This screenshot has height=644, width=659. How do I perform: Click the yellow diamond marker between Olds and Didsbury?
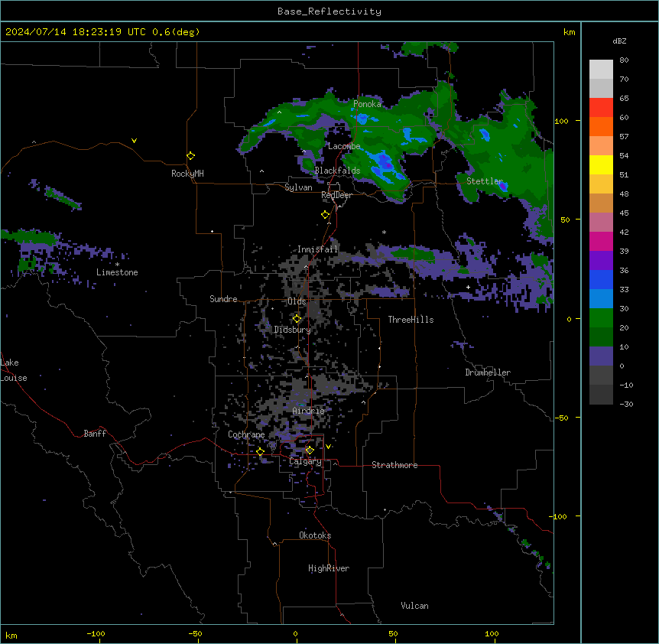(x=297, y=319)
